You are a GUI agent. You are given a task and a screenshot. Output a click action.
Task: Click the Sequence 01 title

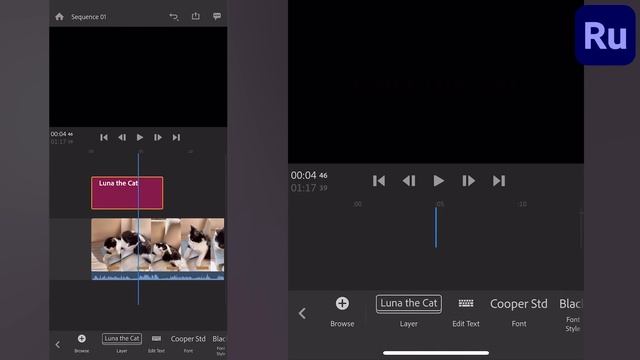89,17
